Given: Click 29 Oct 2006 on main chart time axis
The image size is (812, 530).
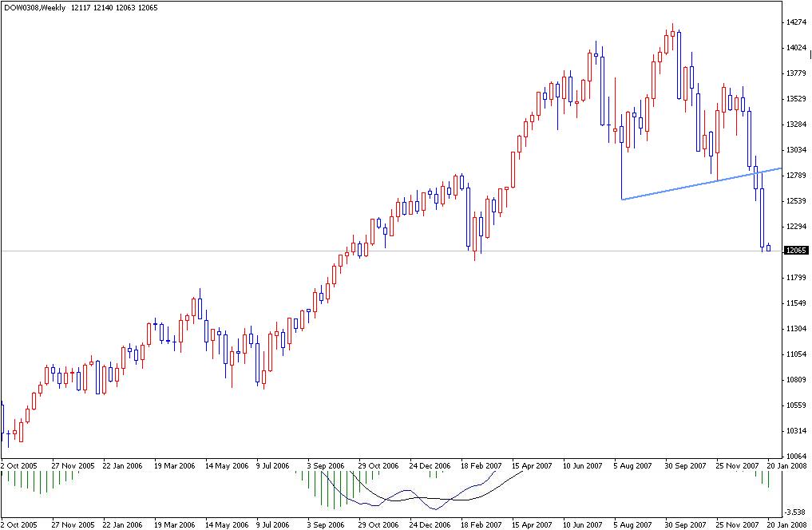Looking at the screenshot, I should (378, 466).
